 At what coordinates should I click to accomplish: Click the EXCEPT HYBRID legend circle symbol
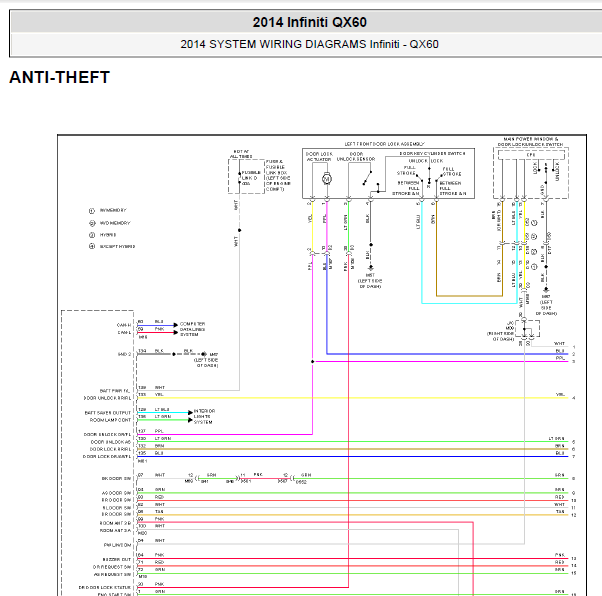click(92, 247)
